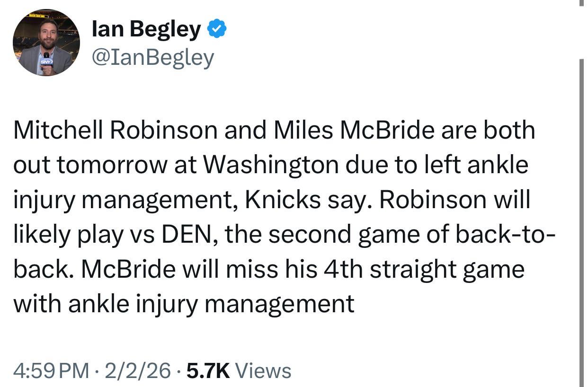Click the hyphenated text back-to- in tweet
588x387 pixels.
502,235
